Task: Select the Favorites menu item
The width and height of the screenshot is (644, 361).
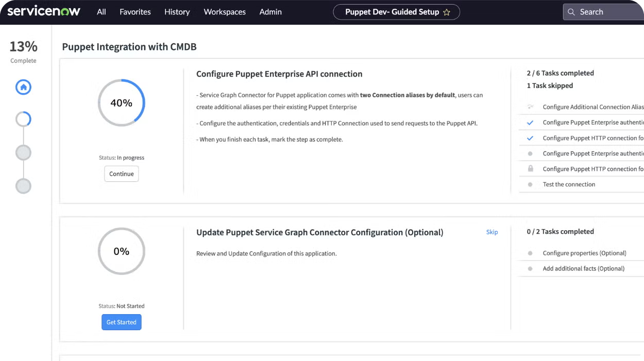Action: [x=135, y=12]
